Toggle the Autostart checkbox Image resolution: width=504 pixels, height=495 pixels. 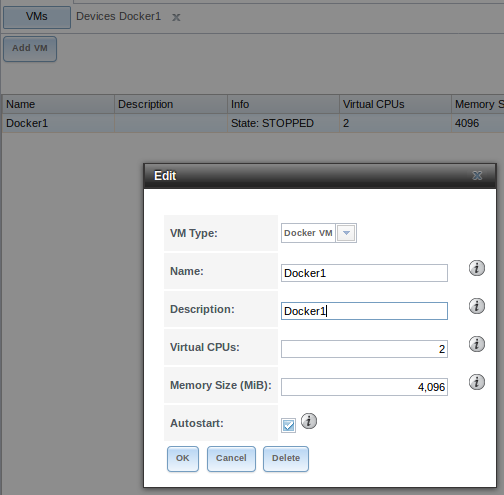coord(288,425)
